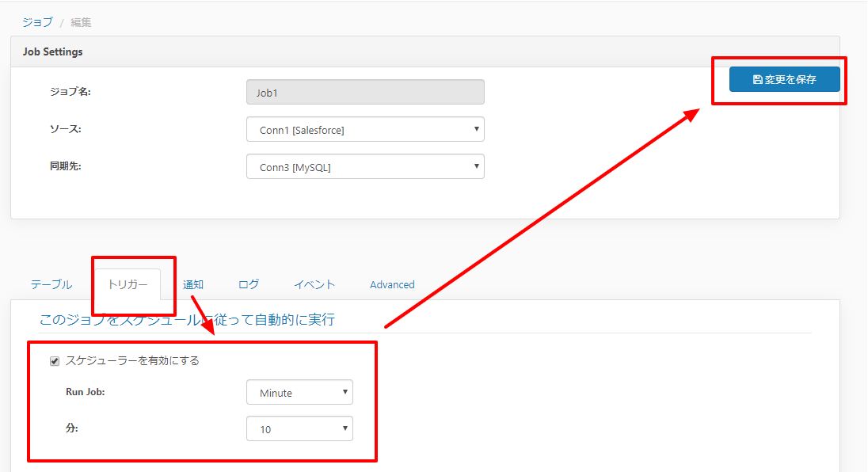868x472 pixels.
Task: Click the ジョブ名: label
Action: [x=70, y=92]
